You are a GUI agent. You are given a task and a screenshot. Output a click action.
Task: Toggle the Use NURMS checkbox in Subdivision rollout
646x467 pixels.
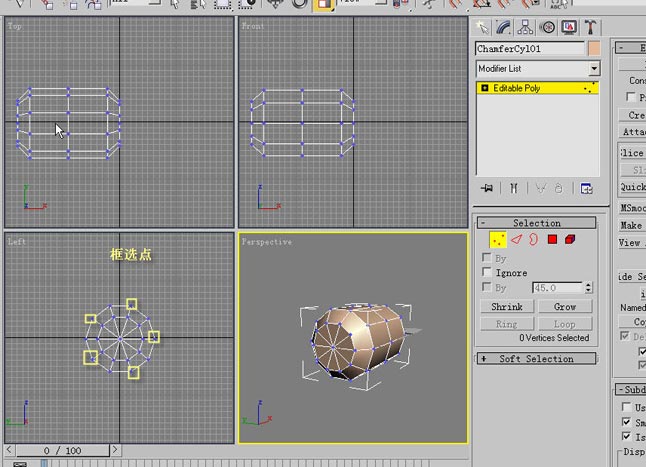click(626, 407)
